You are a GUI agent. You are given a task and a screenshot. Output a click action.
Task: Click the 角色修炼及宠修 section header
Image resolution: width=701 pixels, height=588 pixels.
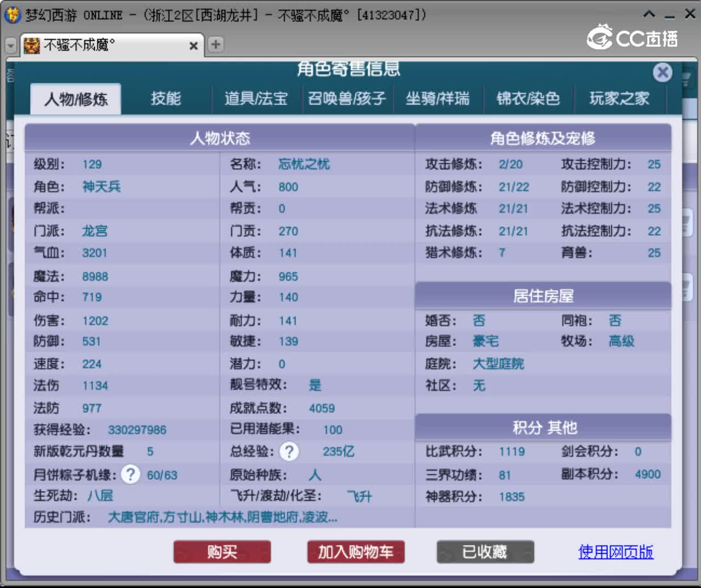[x=543, y=138]
